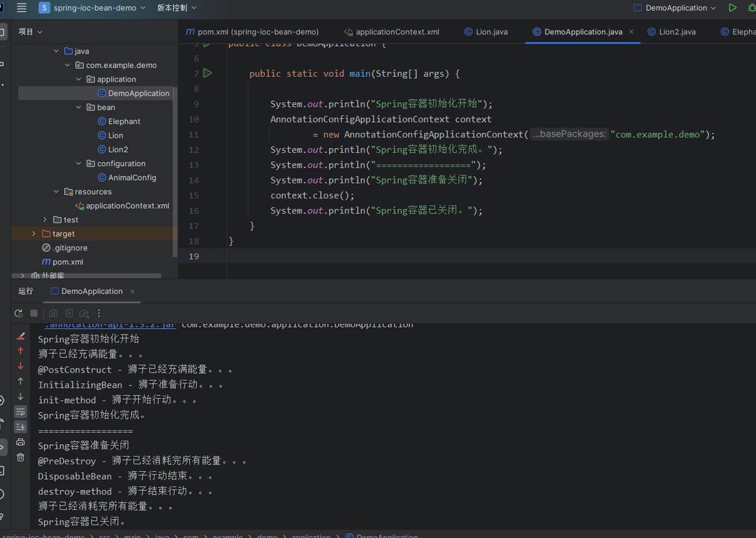756x538 pixels.
Task: Toggle scroll to end of console
Action: [x=20, y=426]
